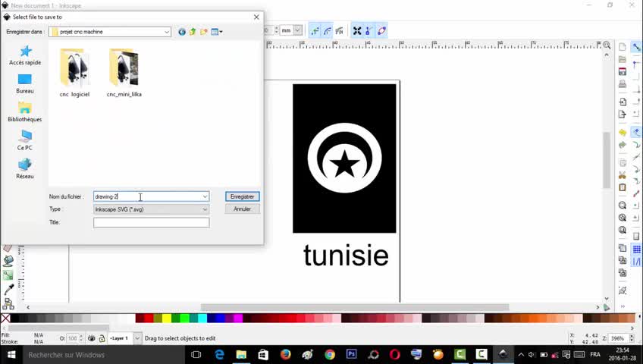The width and height of the screenshot is (643, 364).
Task: Toggle the grid snapping button
Action: (636, 249)
